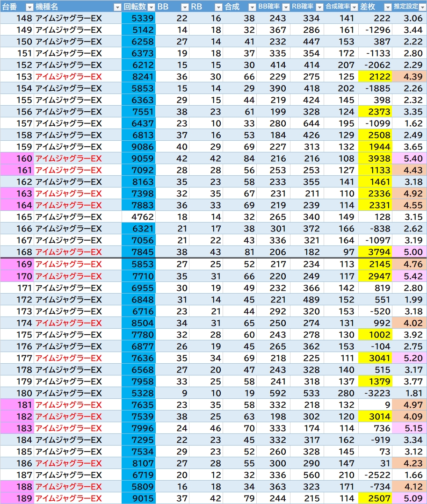The image size is (427, 504).
Task: Select pink highlighted machine number 170
Action: tap(17, 276)
